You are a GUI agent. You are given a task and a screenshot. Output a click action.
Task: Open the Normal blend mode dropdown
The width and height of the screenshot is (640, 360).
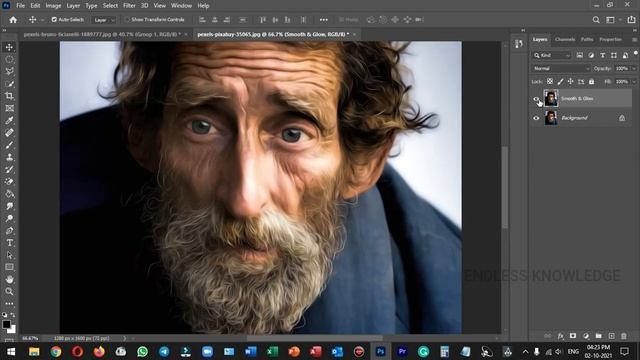click(x=561, y=69)
